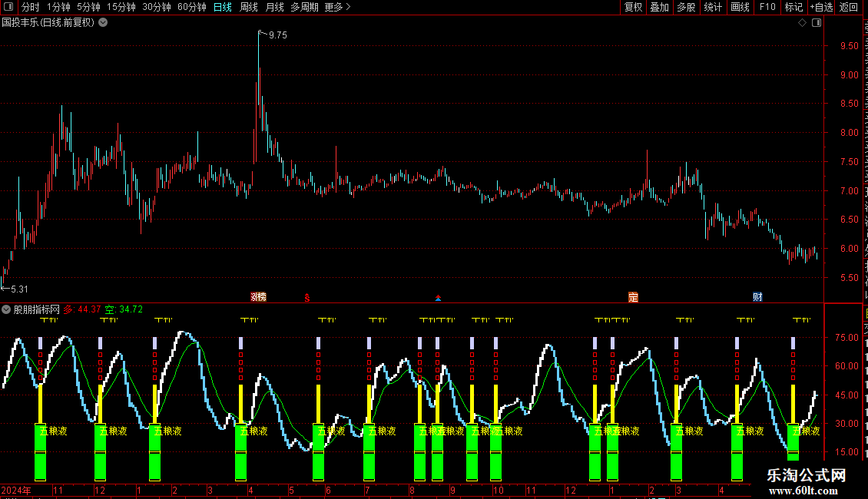Open the 财 financial marker icon
This screenshot has height=499, width=868.
(757, 297)
